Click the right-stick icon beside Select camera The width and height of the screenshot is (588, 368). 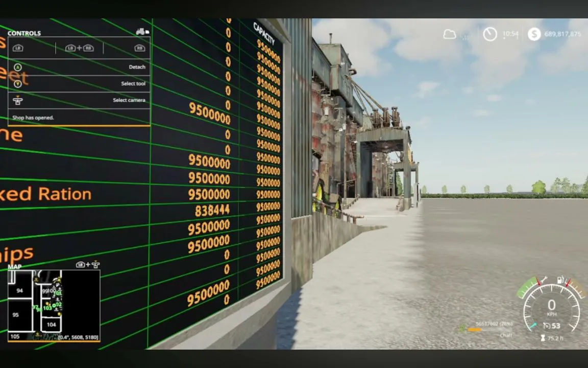pos(18,100)
